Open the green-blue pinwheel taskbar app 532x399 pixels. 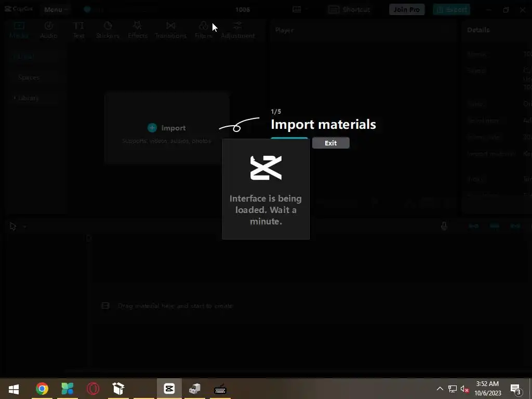click(68, 389)
